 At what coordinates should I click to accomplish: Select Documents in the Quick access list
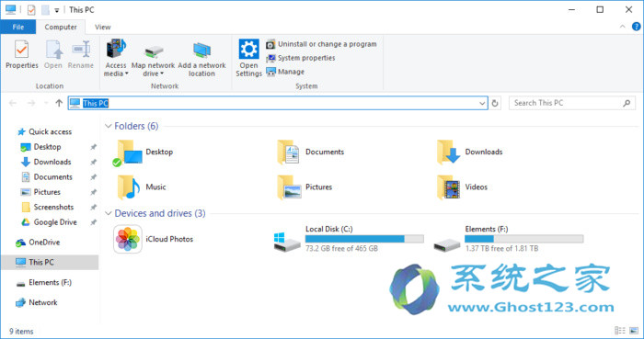[47, 177]
